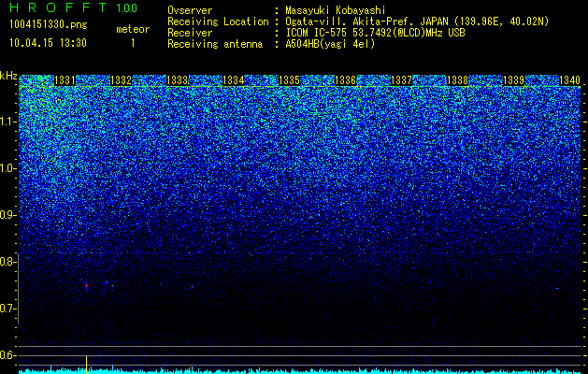Screen dimensions: 588x374
Task: Click the antenna text A504HB(yagi 4el)
Action: tap(330, 44)
